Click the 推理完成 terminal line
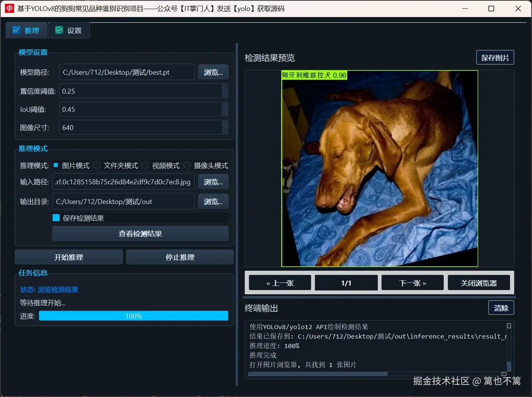The image size is (532, 397). pyautogui.click(x=263, y=355)
